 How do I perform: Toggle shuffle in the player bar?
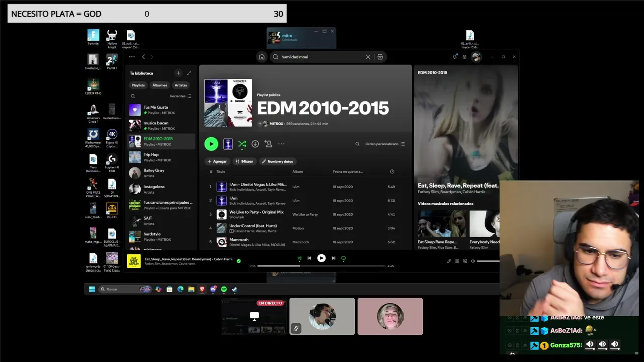[x=299, y=258]
